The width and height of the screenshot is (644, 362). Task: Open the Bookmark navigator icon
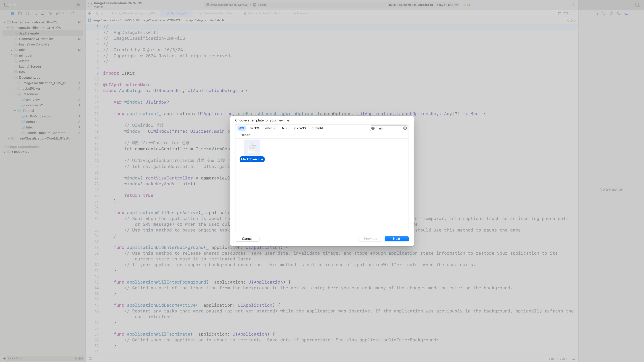pos(28,13)
